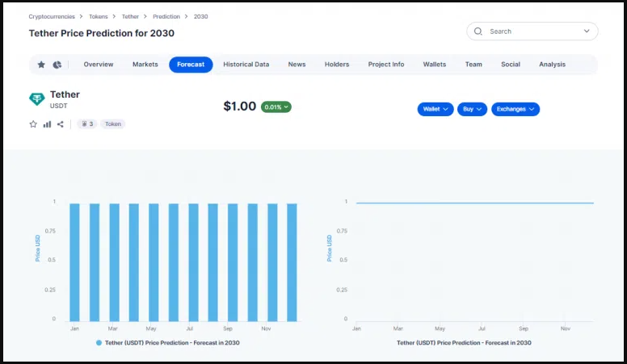The width and height of the screenshot is (627, 364).
Task: Open the Wallets tab
Action: (434, 65)
